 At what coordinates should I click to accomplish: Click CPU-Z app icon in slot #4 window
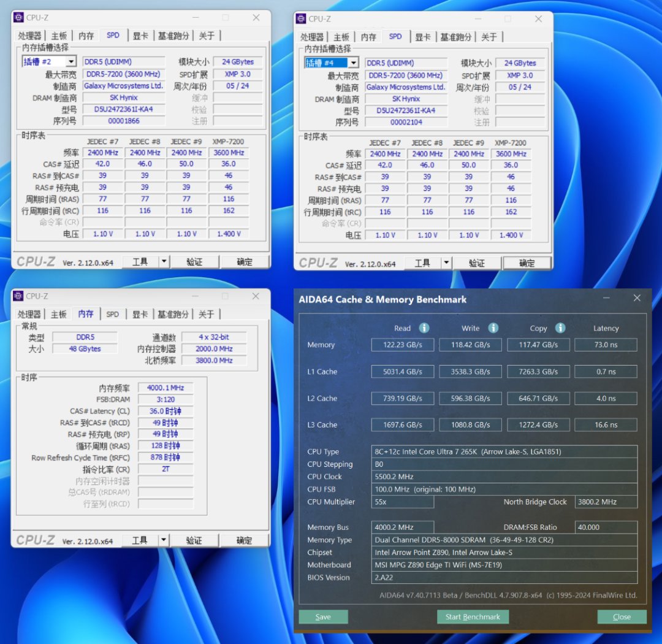301,18
